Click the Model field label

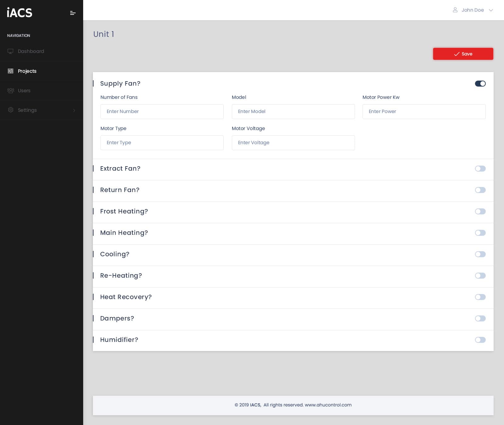coord(239,97)
